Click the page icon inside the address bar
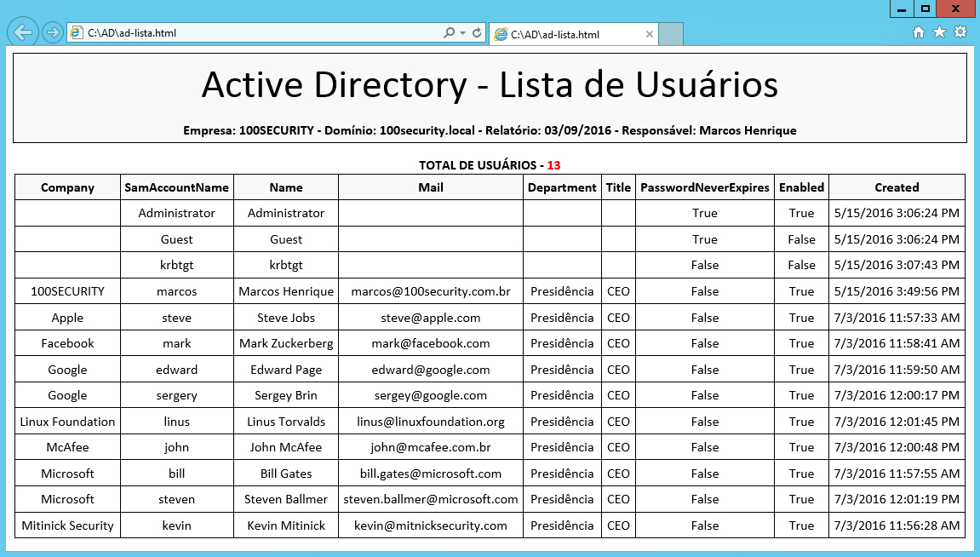 (75, 33)
